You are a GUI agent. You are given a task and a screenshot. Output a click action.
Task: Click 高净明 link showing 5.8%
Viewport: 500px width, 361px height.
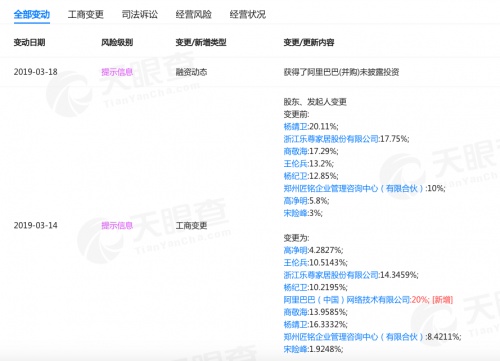tap(296, 201)
